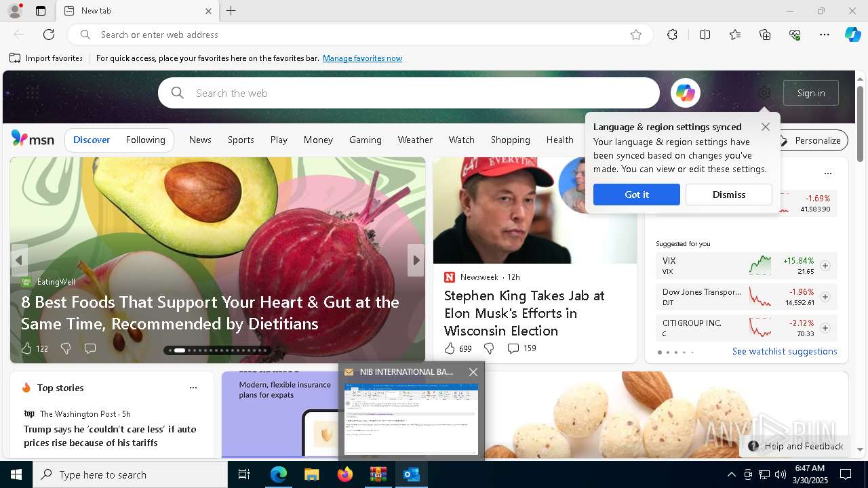The image size is (868, 488).
Task: Open Task View on taskbar
Action: [244, 474]
